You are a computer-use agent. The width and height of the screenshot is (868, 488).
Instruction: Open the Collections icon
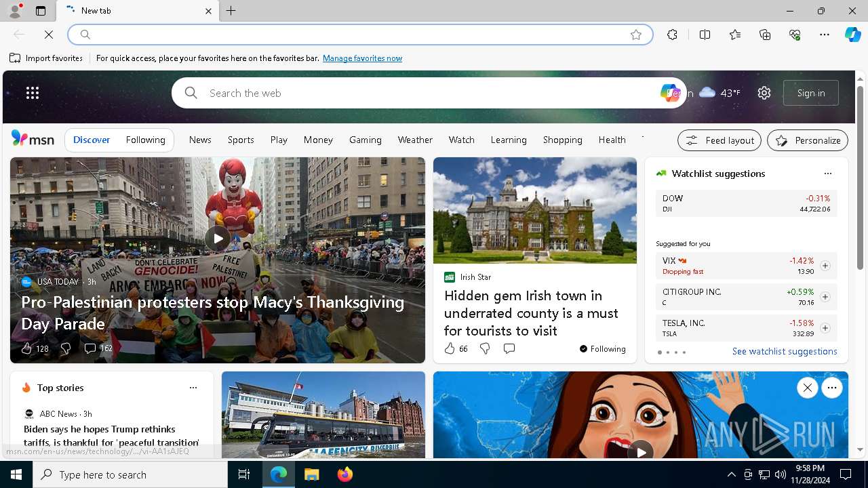[x=765, y=35]
